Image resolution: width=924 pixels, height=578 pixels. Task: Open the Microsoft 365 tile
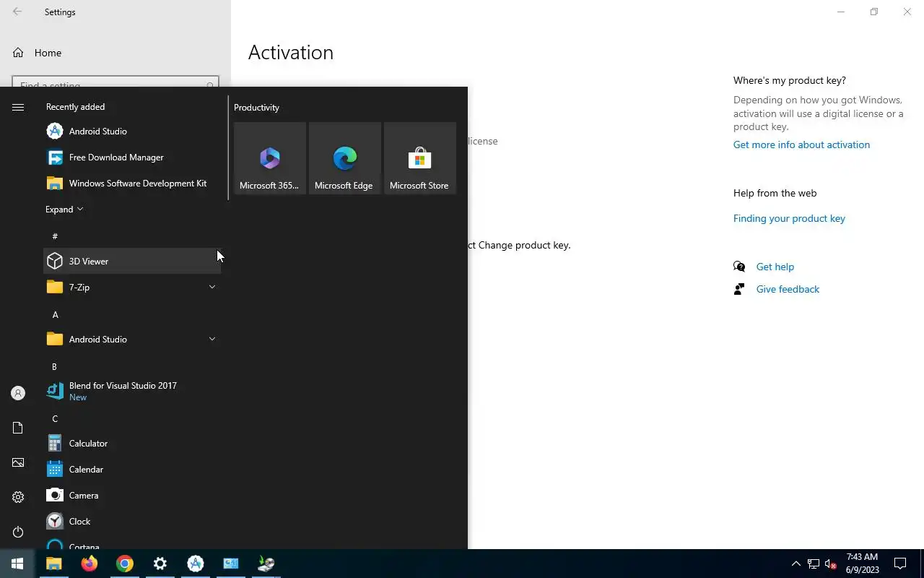(x=270, y=158)
